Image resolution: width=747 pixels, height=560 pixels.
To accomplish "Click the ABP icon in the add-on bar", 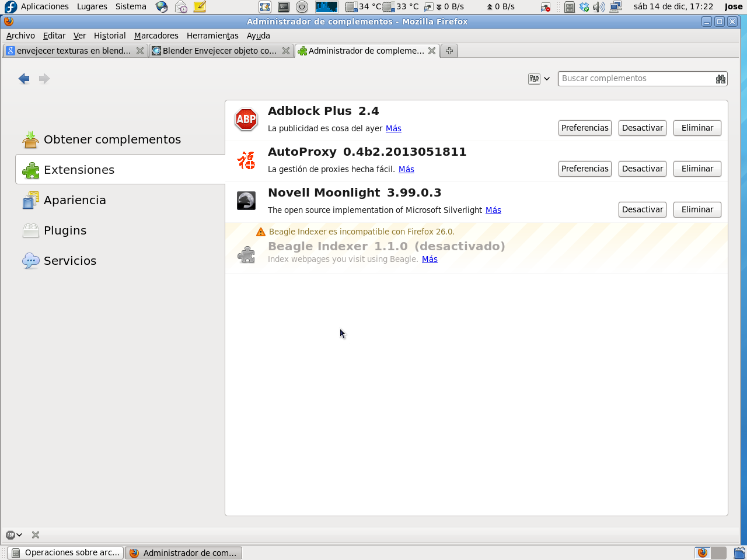I will pos(10,535).
